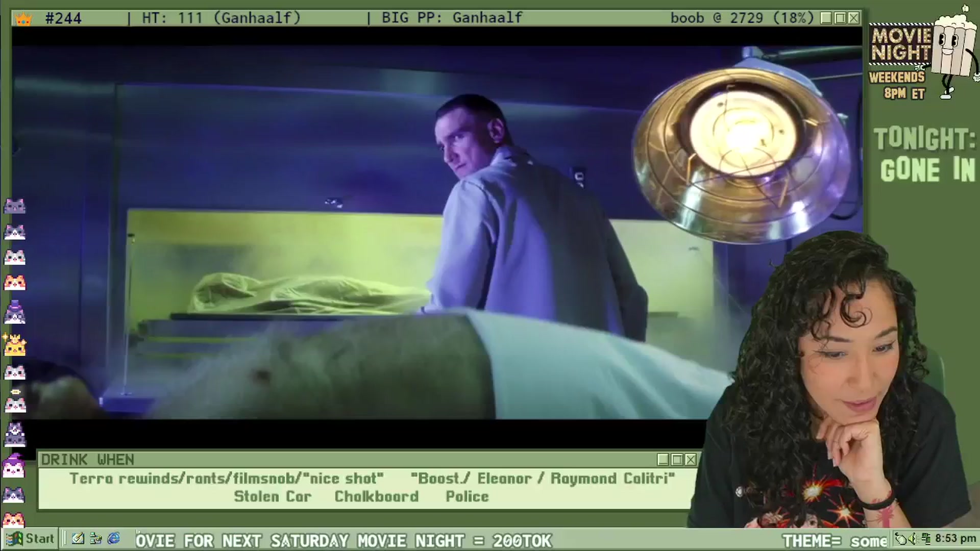Select the purple top-hat cat emote
The width and height of the screenshot is (980, 551).
pyautogui.click(x=14, y=312)
